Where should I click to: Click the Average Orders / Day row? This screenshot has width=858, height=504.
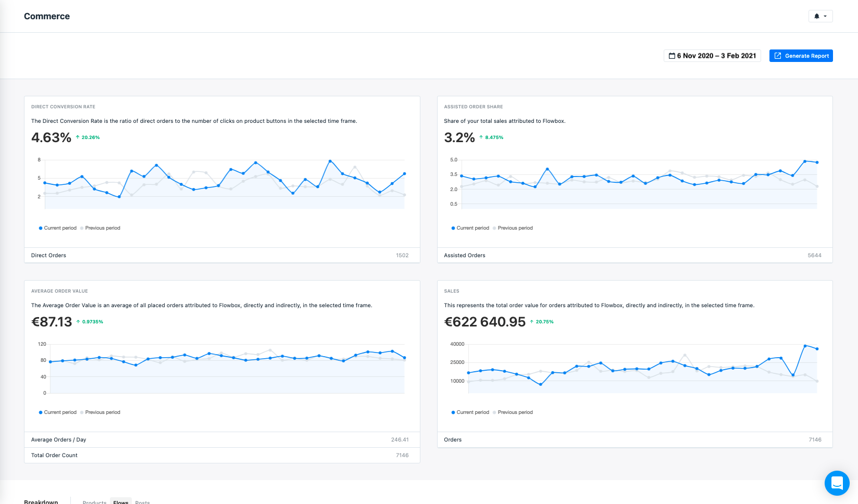[x=222, y=439]
